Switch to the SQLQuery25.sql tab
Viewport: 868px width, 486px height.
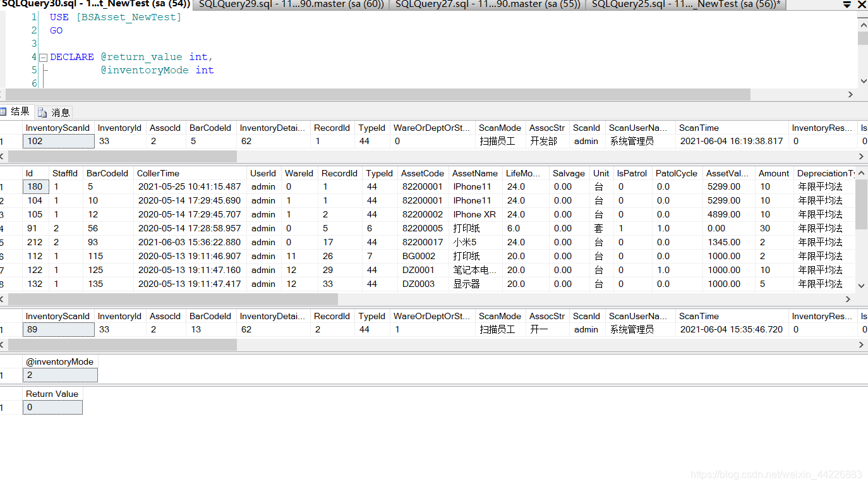686,4
